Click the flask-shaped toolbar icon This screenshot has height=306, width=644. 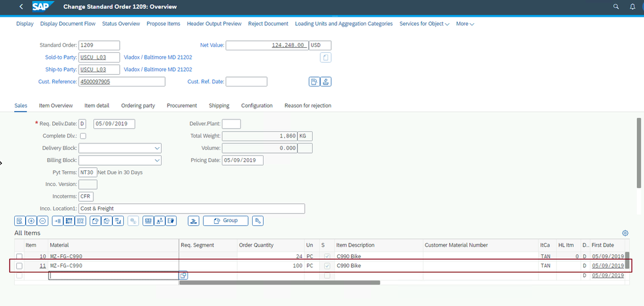(159, 221)
